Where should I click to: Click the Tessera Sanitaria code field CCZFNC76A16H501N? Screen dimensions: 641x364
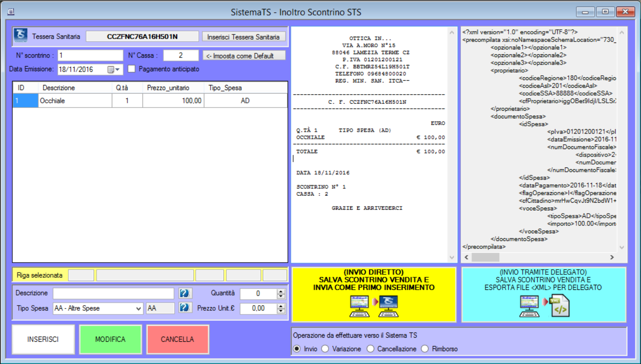pyautogui.click(x=143, y=37)
